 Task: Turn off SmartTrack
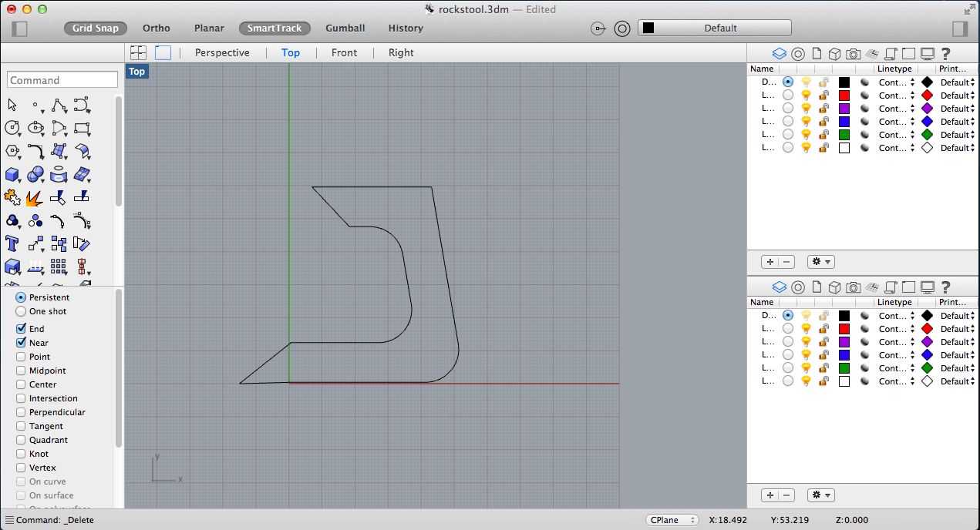point(274,28)
